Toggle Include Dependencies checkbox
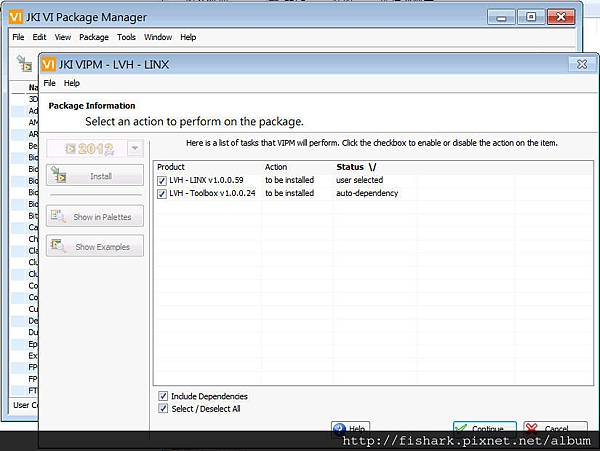The width and height of the screenshot is (600, 451). (x=163, y=396)
